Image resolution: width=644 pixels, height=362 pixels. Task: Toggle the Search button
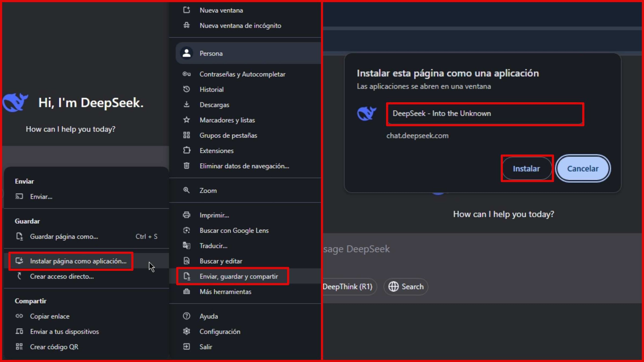406,287
